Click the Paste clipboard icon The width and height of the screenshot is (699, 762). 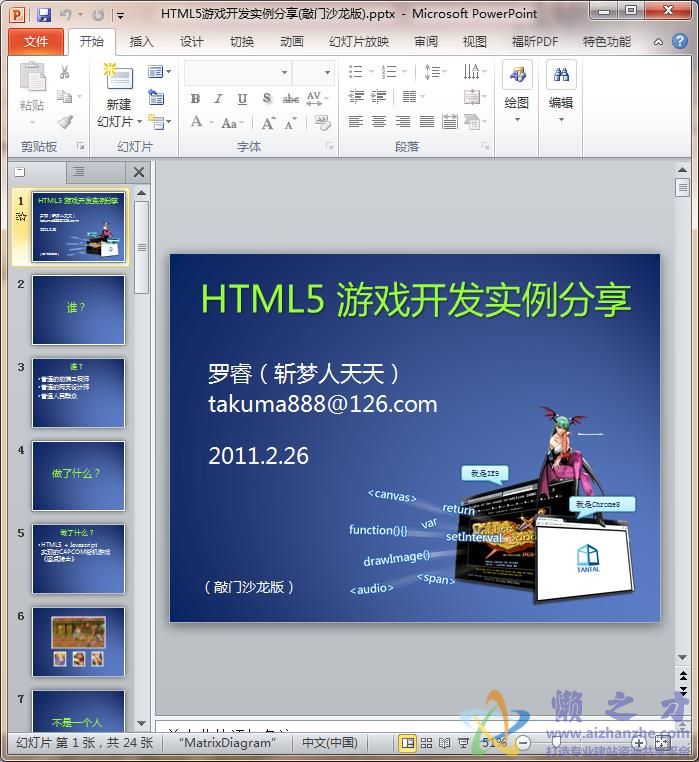tap(33, 77)
